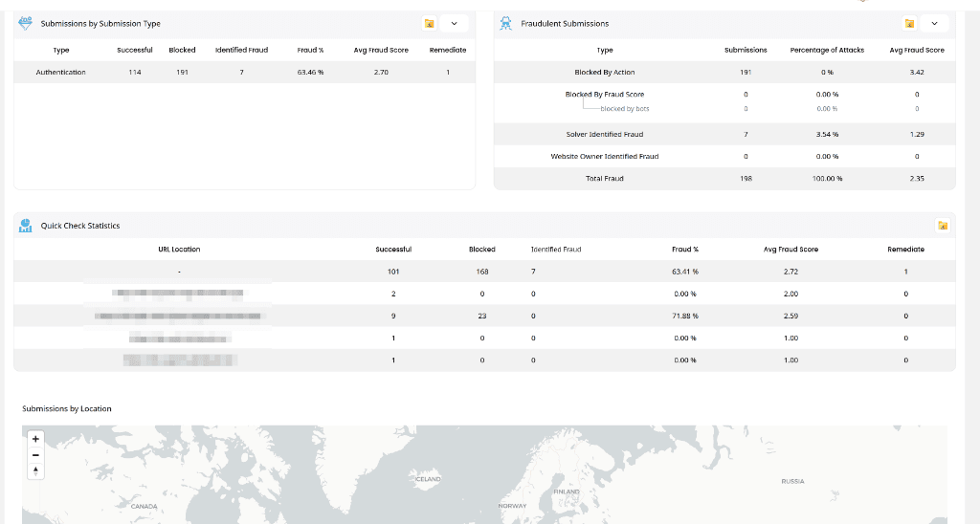Click the 2.59 avg fraud score value
Image resolution: width=980 pixels, height=524 pixels.
point(791,316)
